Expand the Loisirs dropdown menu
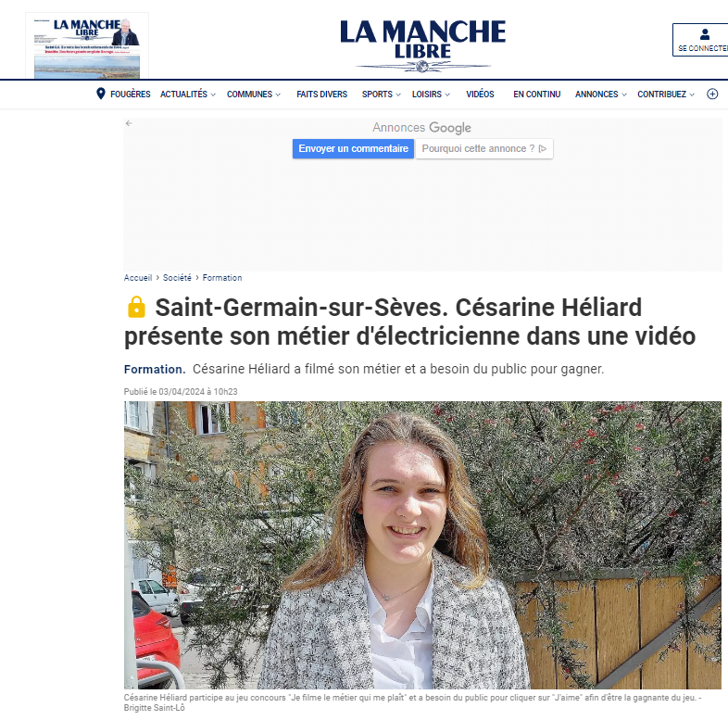 (x=431, y=95)
